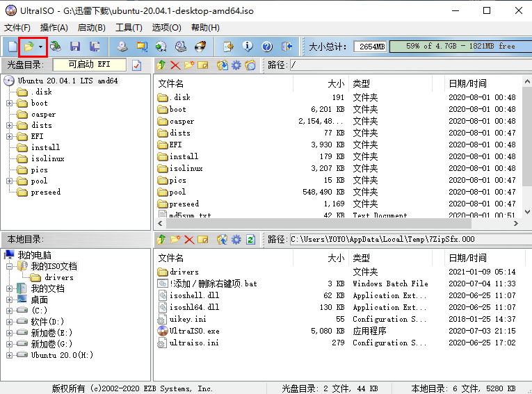Click the red X delete icon in disc pane

click(175, 65)
